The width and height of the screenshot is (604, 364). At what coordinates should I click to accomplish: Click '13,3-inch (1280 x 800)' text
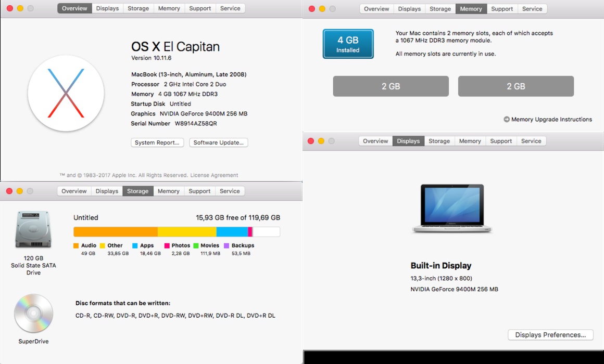(442, 279)
